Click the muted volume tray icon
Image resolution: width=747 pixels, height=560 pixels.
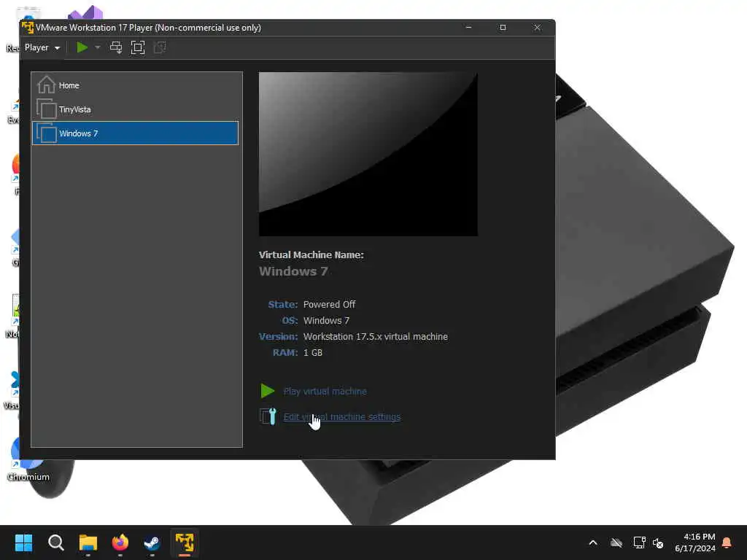(x=659, y=542)
